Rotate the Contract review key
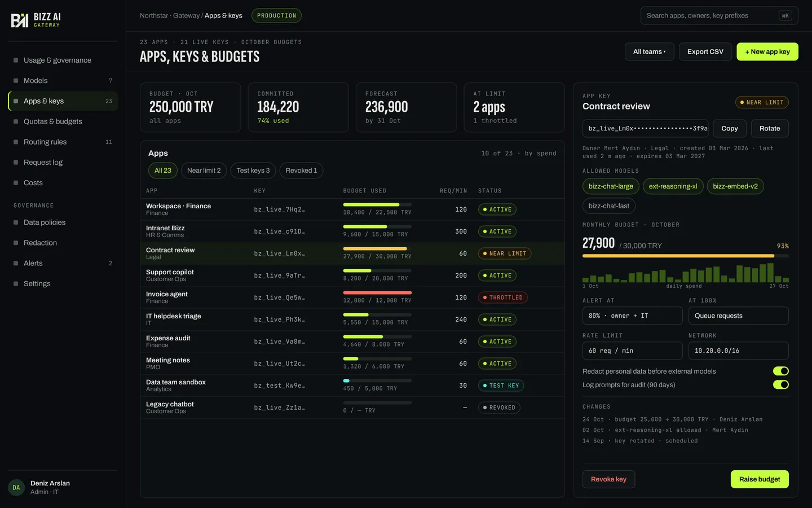This screenshot has width=812, height=508. point(770,128)
